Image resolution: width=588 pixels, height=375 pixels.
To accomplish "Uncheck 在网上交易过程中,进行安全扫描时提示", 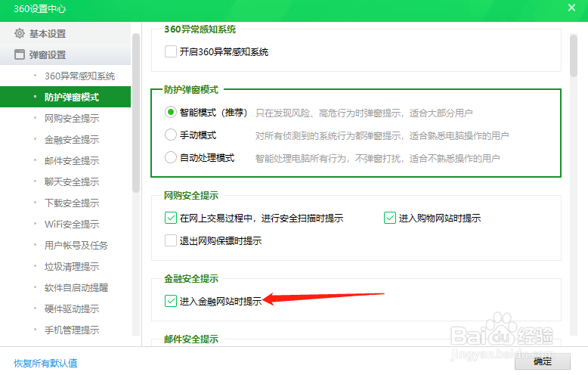I will pyautogui.click(x=171, y=218).
